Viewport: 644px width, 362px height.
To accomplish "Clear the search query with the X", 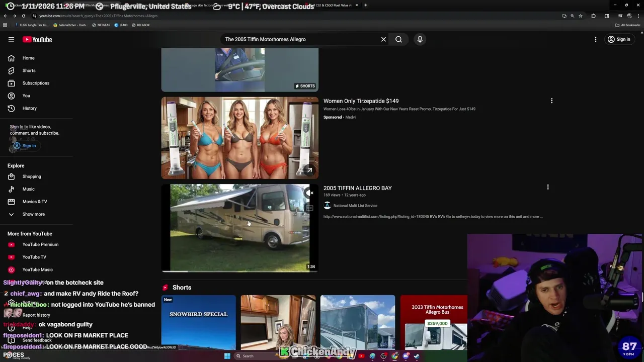I will pos(383,39).
